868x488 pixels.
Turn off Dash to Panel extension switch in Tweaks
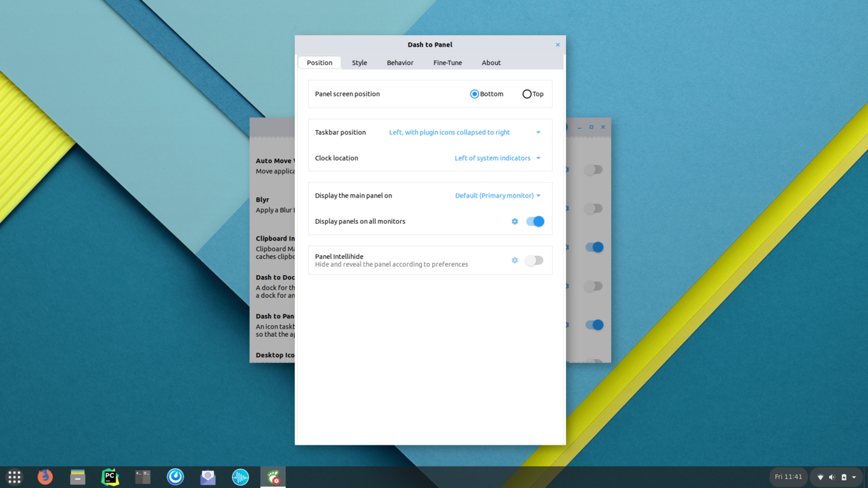click(x=594, y=325)
